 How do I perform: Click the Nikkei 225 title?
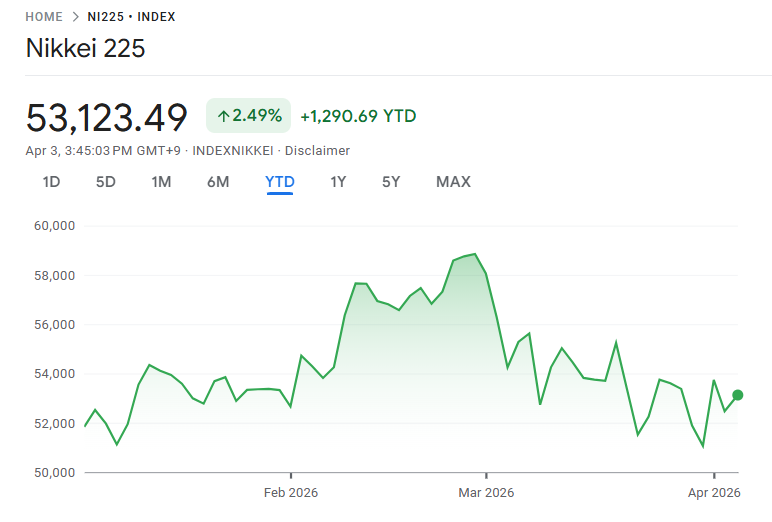[x=86, y=48]
